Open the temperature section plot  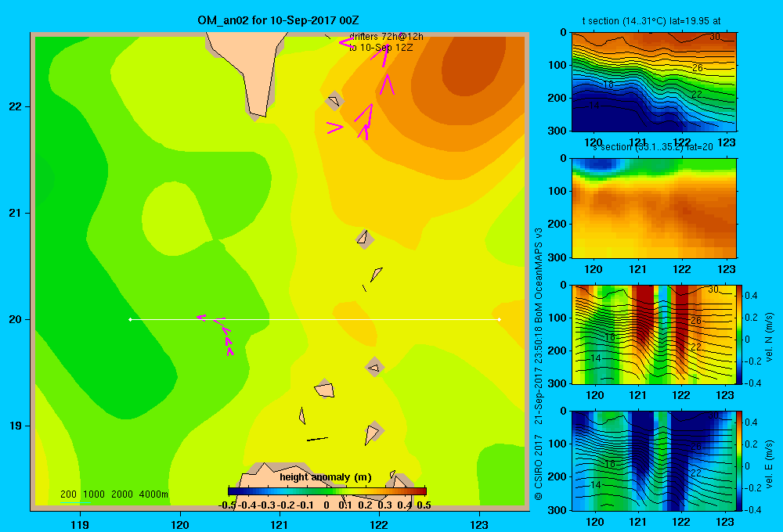click(x=654, y=82)
